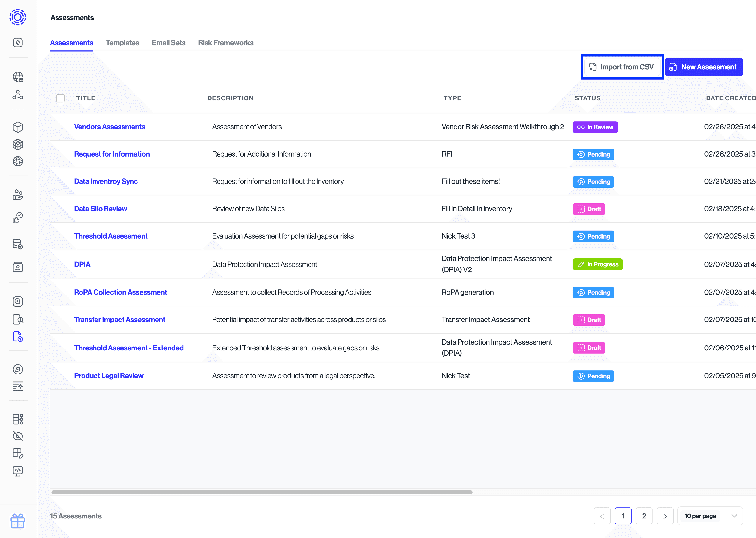Select the magnifying glass search icon in sidebar
Screen dimensions: 756x538
tap(18, 301)
